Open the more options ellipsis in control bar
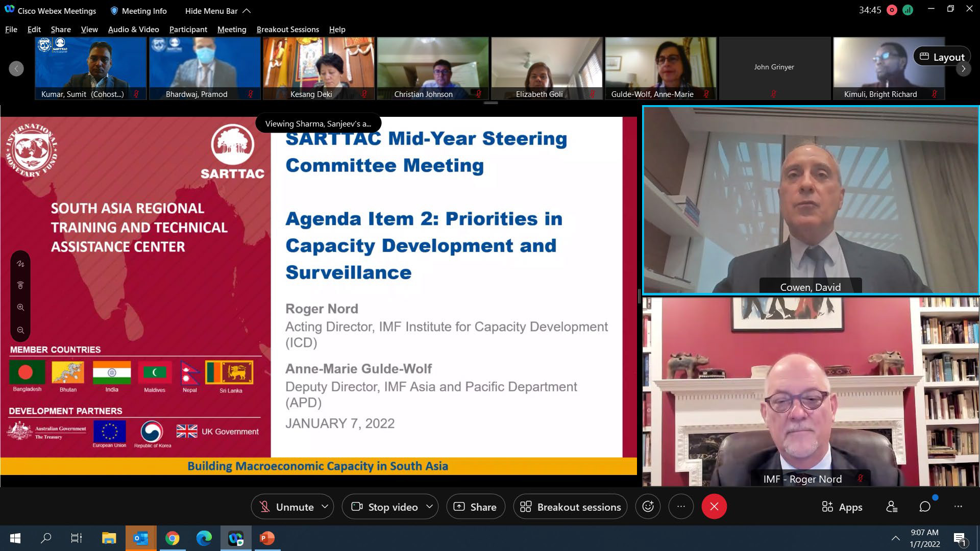 tap(681, 507)
